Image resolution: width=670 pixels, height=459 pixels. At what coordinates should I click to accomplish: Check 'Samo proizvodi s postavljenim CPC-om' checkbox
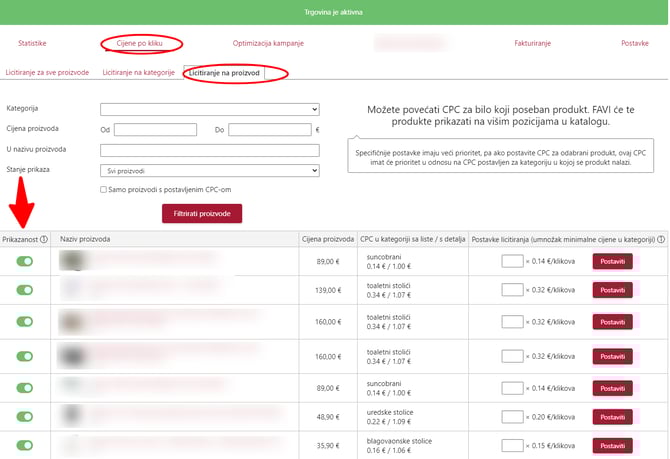coord(104,189)
